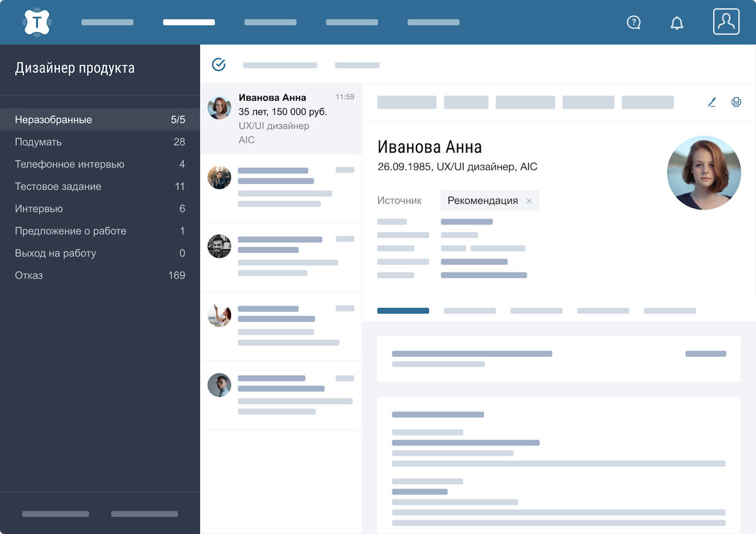Open the Интервью stage
This screenshot has width=756, height=534.
click(x=100, y=209)
